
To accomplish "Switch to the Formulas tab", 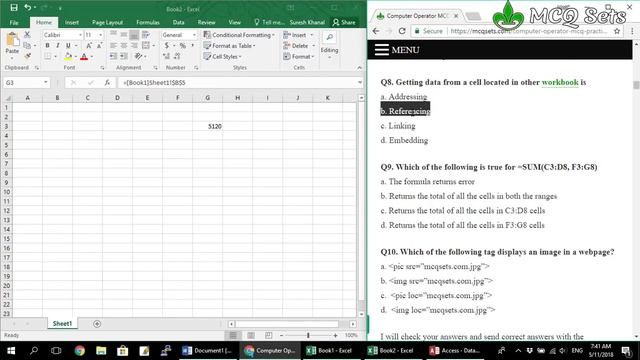I will pyautogui.click(x=148, y=22).
